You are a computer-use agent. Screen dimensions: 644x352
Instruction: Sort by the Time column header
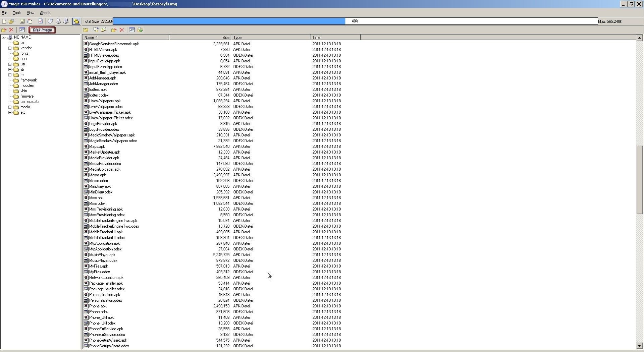coord(335,37)
